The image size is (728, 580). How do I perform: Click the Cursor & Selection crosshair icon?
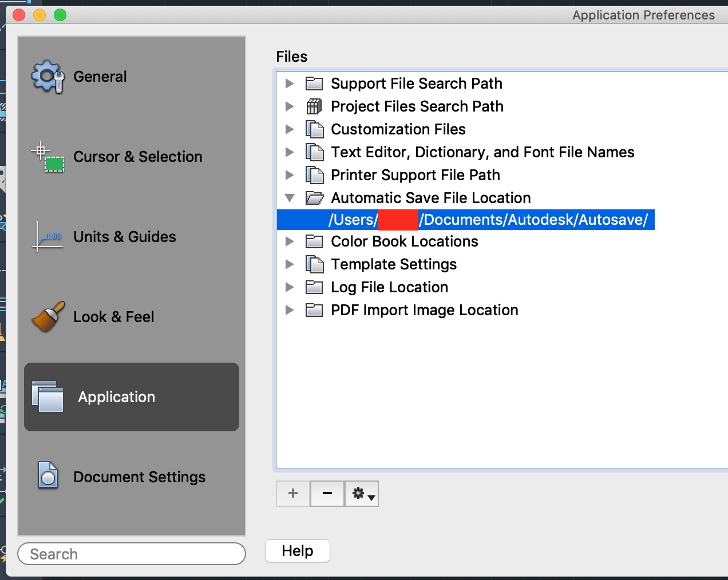click(48, 157)
